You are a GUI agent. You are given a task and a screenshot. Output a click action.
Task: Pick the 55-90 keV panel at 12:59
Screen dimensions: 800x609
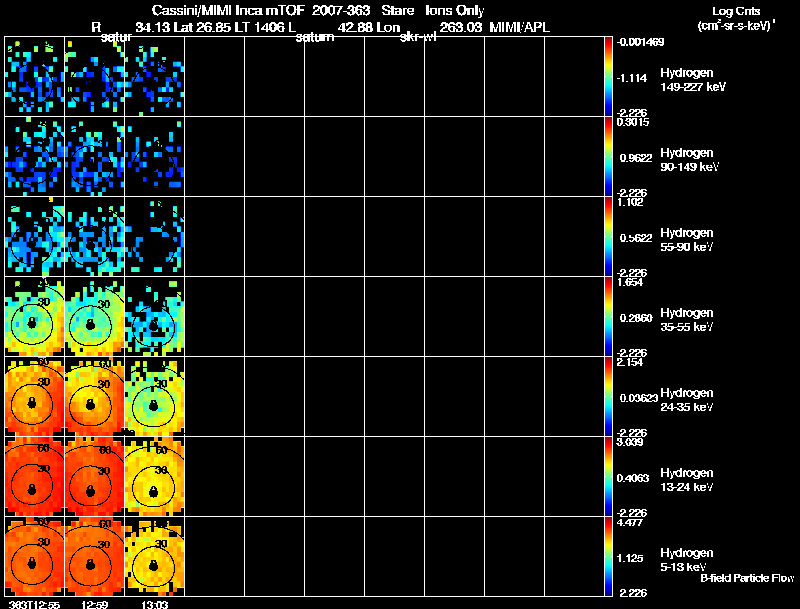(x=94, y=237)
